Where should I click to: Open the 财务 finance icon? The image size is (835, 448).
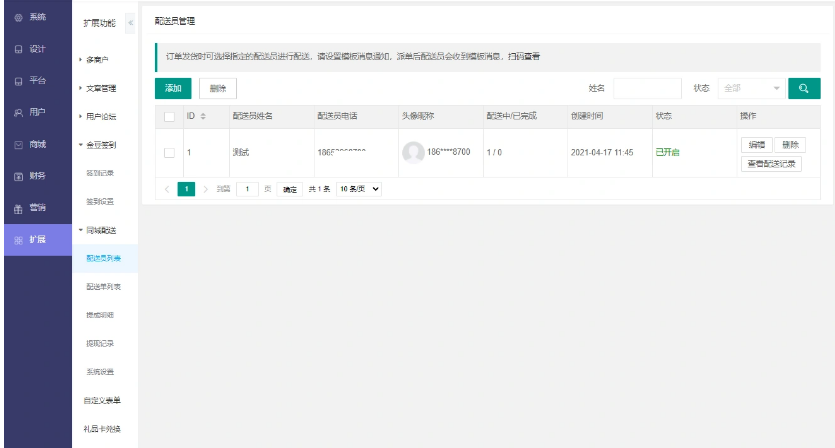(x=20, y=176)
